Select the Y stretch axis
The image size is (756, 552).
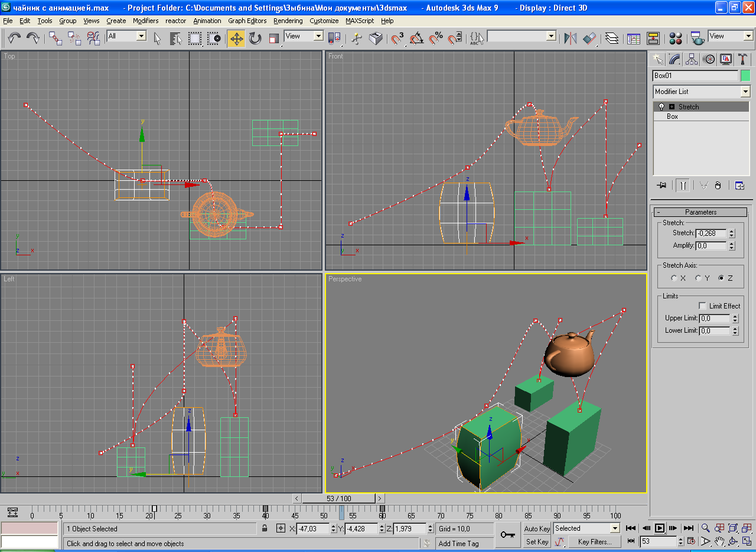tap(698, 278)
